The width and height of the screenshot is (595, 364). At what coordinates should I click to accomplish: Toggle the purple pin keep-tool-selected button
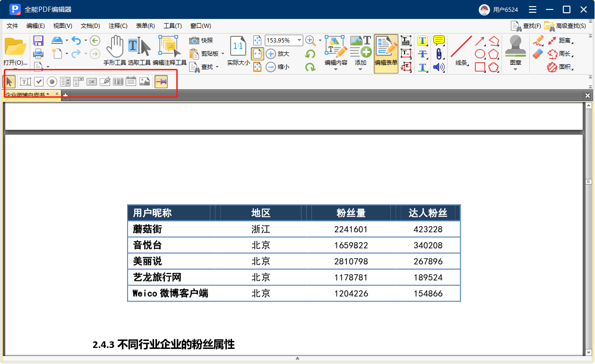tap(161, 82)
